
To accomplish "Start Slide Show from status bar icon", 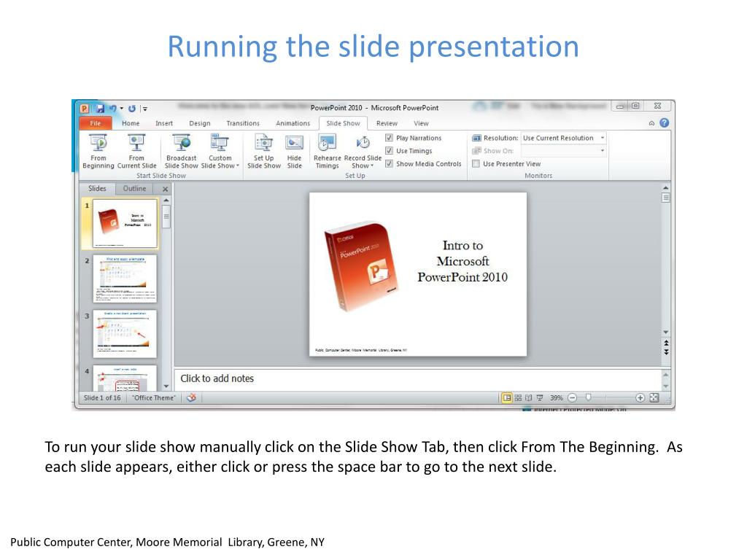I will (539, 397).
